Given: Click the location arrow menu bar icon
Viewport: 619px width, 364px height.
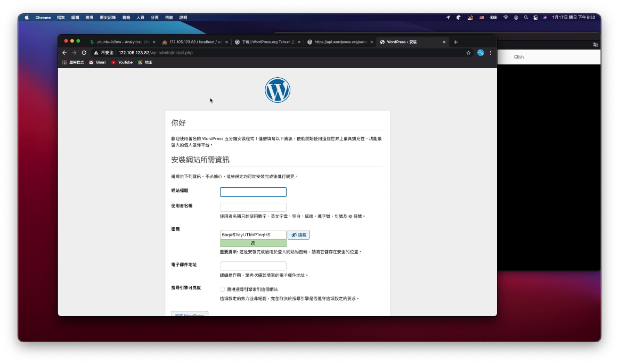Looking at the screenshot, I should pyautogui.click(x=448, y=18).
